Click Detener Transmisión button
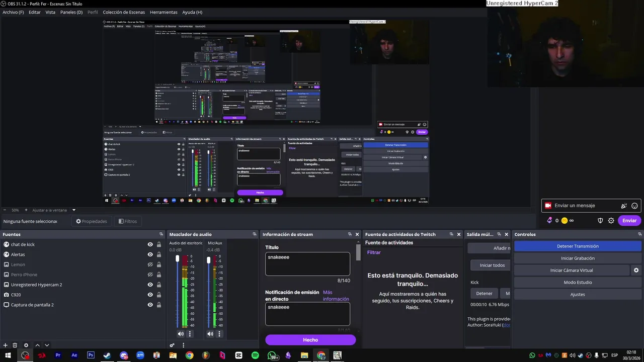Image resolution: width=644 pixels, height=362 pixels. pyautogui.click(x=578, y=246)
